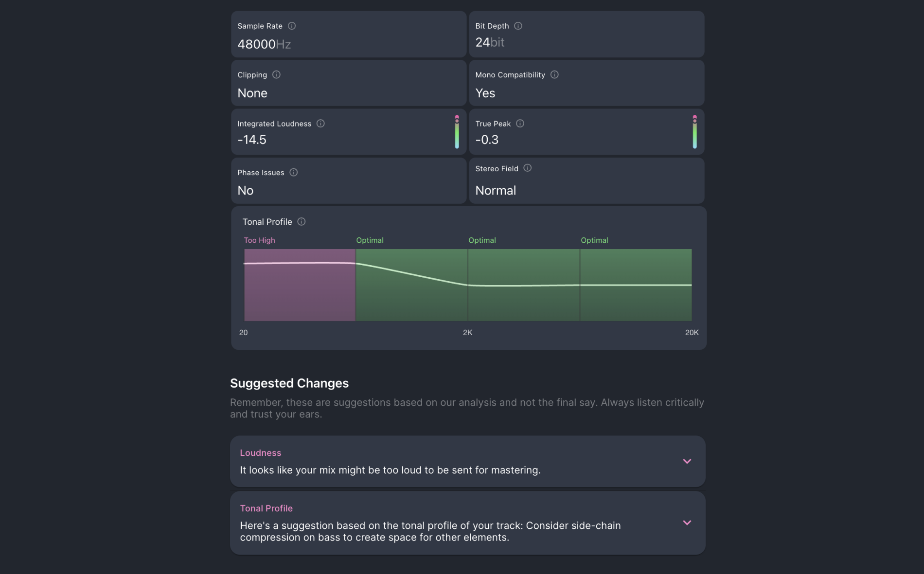
Task: Click the Integrated Loudness level meter
Action: coord(457,132)
